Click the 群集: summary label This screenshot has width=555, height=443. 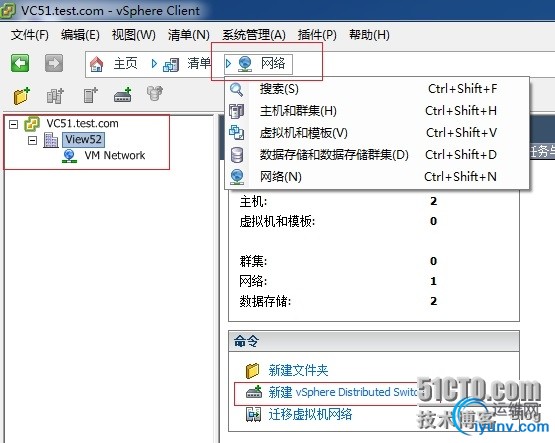click(253, 261)
